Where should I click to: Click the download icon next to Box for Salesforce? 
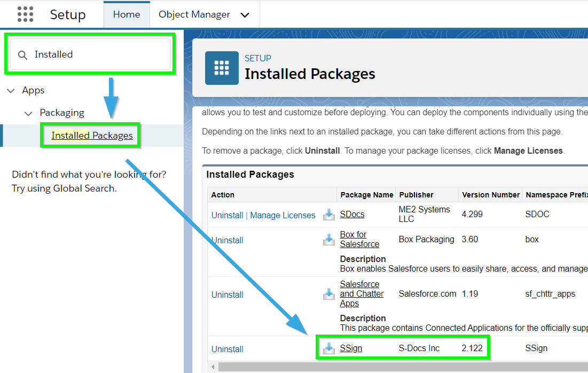pyautogui.click(x=329, y=240)
